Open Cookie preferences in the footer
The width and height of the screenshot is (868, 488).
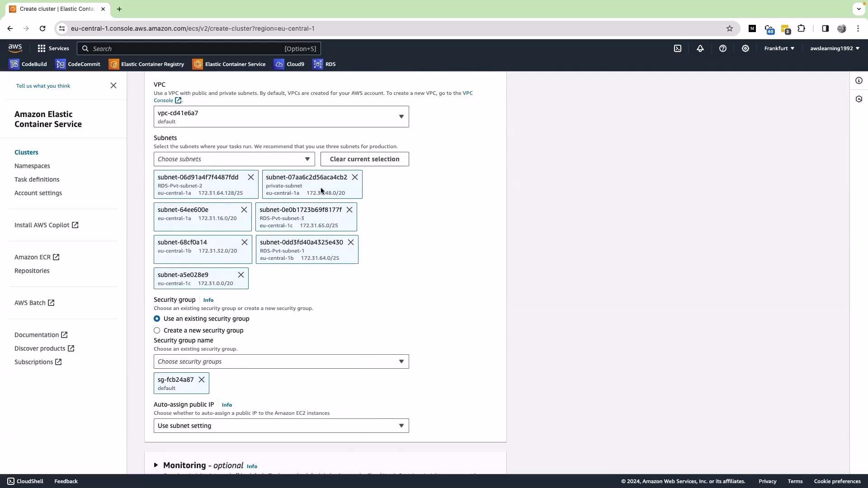837,481
